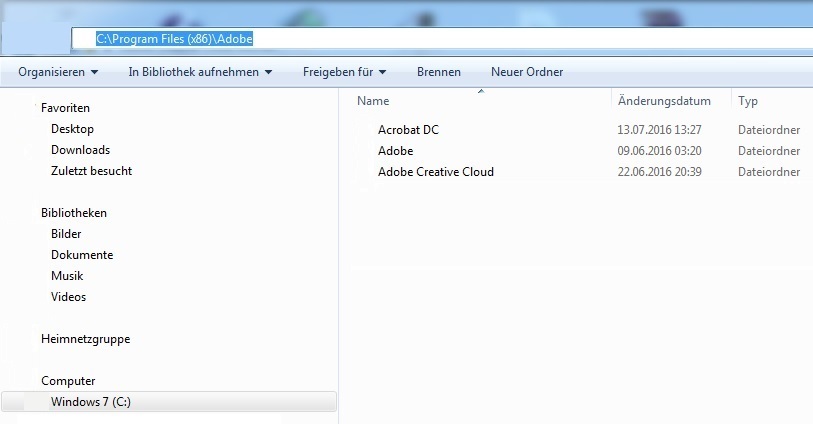Click Dateiordner type in Acrobat DC row

(769, 130)
